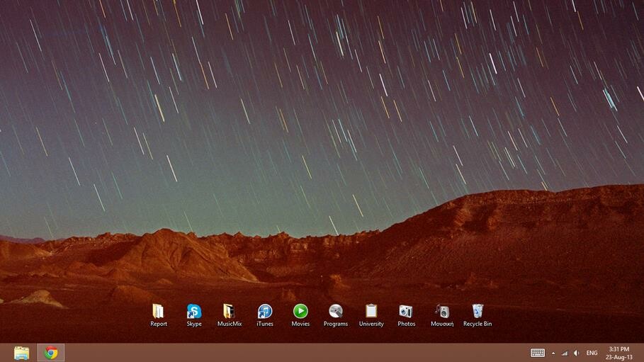Open the Programs desktop icon
The width and height of the screenshot is (644, 362).
(x=336, y=312)
